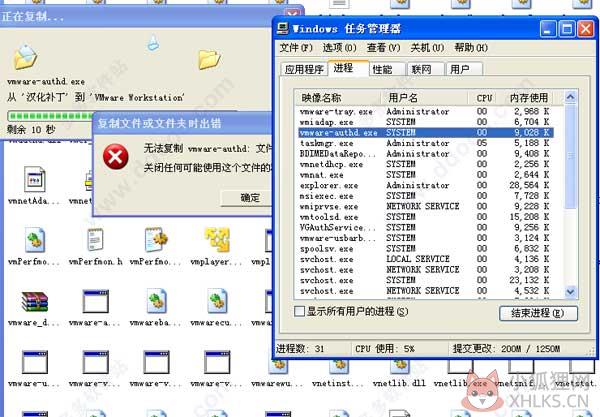Select the vmtoolsd.exe process row

(x=426, y=217)
